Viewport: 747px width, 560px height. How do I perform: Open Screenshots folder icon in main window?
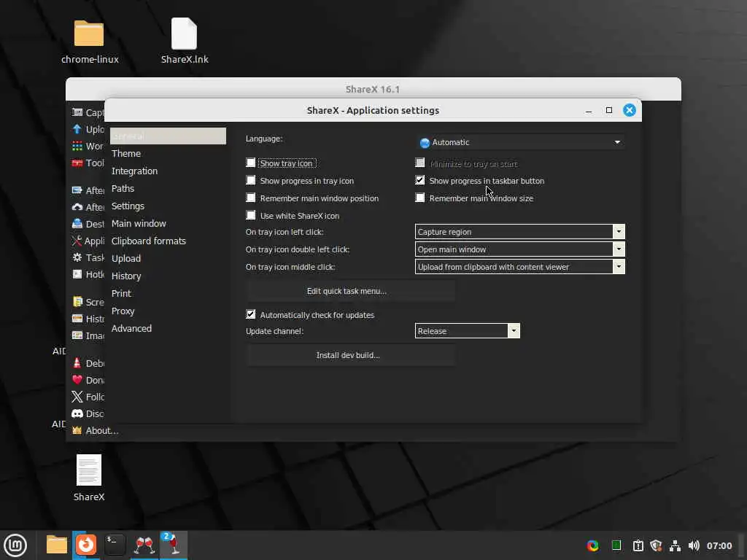point(77,301)
